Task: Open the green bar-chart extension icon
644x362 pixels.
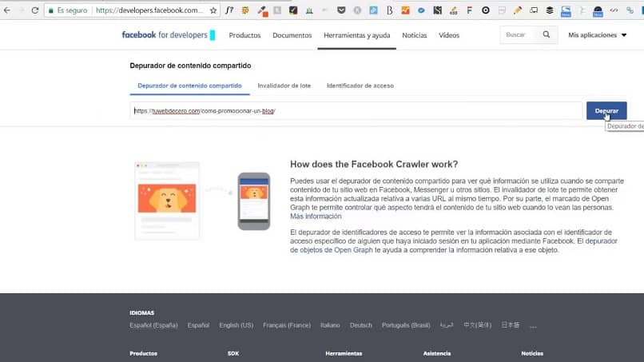Action: coord(309,10)
